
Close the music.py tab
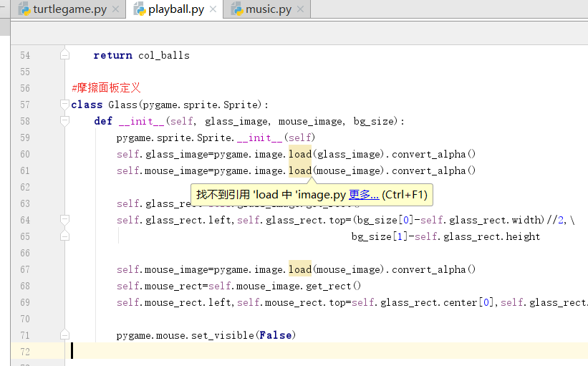[300, 9]
